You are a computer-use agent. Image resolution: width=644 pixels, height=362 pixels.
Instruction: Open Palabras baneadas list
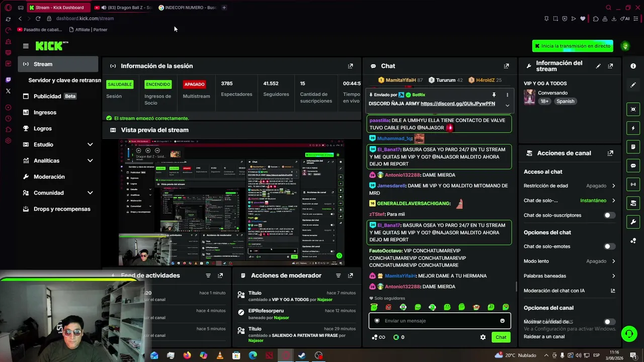(570, 276)
